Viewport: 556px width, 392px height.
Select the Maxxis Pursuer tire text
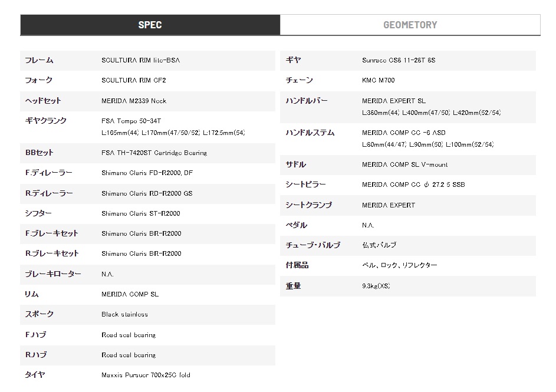pos(146,375)
